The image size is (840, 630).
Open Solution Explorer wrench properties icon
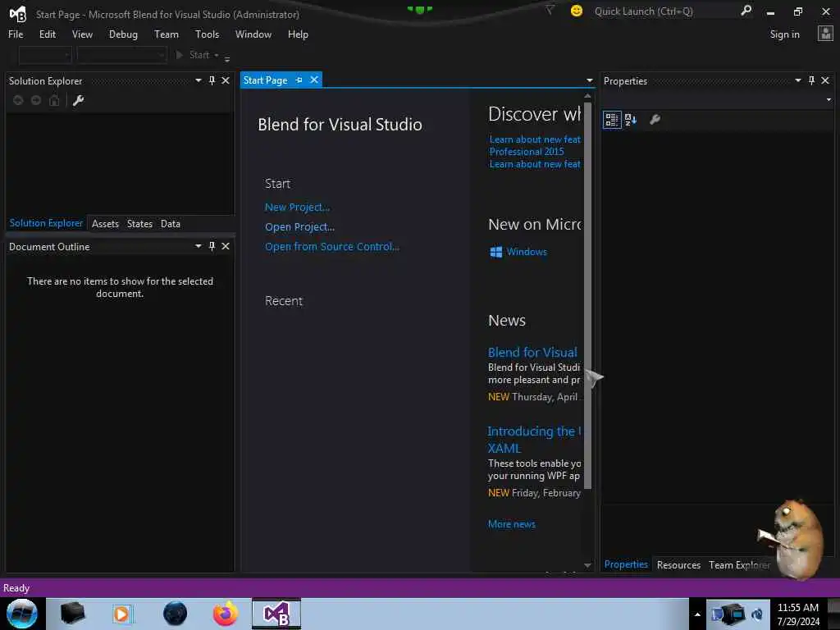[78, 100]
